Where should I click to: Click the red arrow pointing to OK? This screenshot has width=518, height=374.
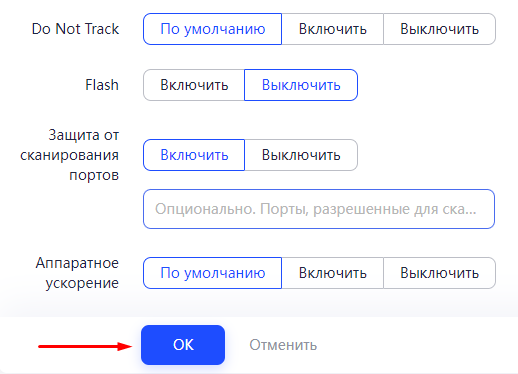coord(85,346)
